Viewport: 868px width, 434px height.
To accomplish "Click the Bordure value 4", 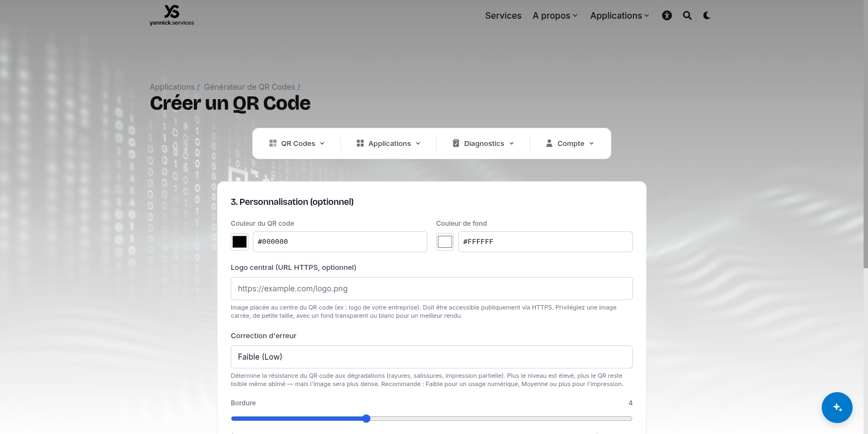I will (631, 403).
